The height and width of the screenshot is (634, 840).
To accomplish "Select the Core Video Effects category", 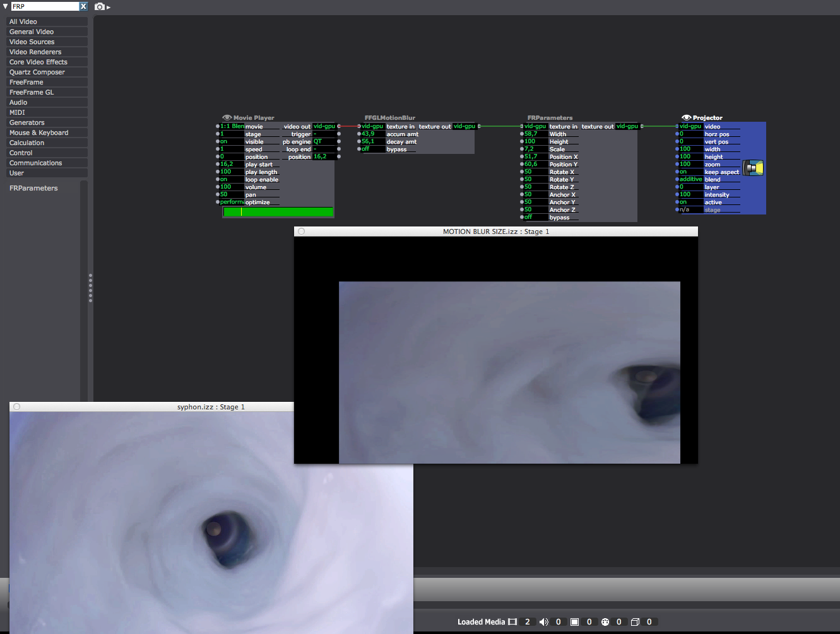I will [x=47, y=62].
